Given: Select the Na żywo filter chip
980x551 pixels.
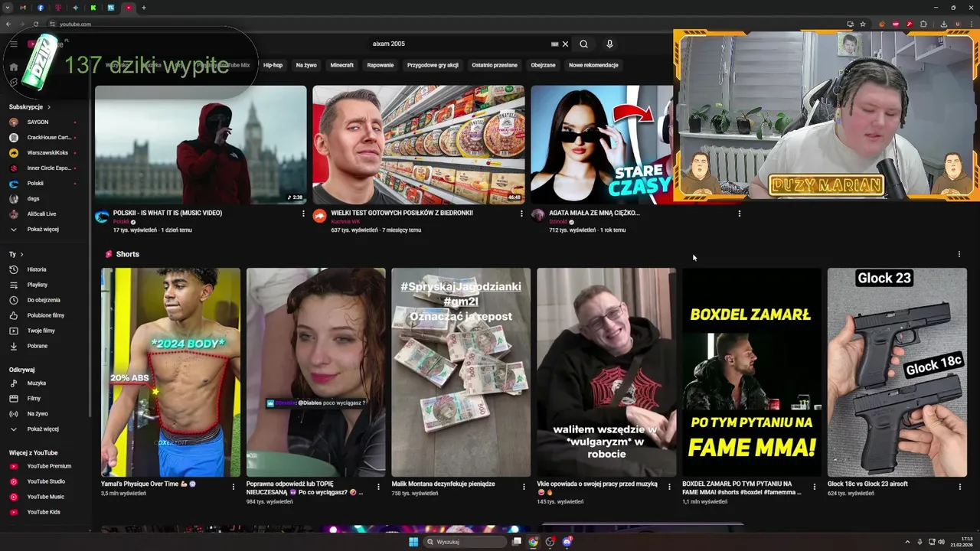Looking at the screenshot, I should 306,65.
